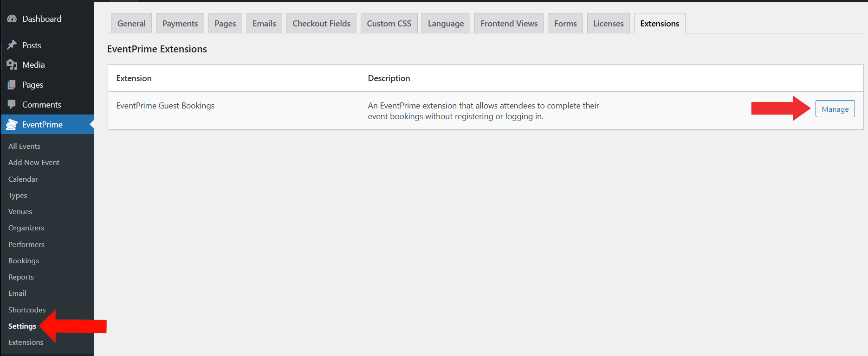Image resolution: width=868 pixels, height=356 pixels.
Task: Click the Description column header
Action: tap(389, 78)
